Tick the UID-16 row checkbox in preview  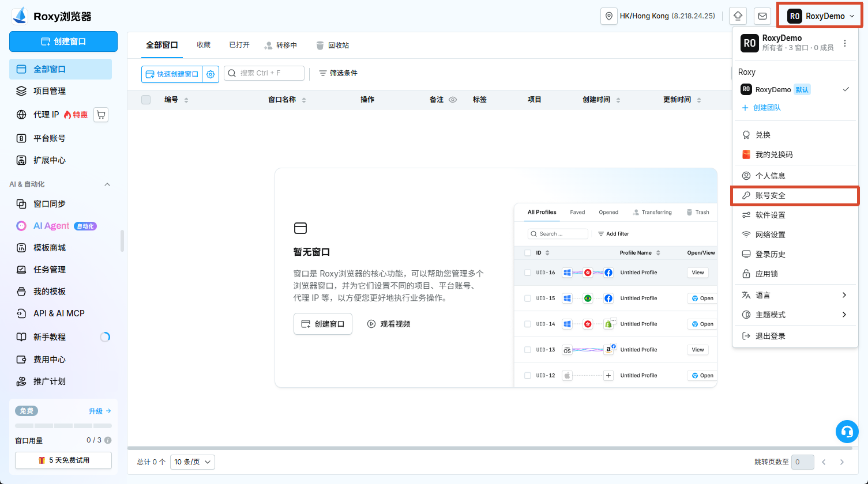pos(527,273)
